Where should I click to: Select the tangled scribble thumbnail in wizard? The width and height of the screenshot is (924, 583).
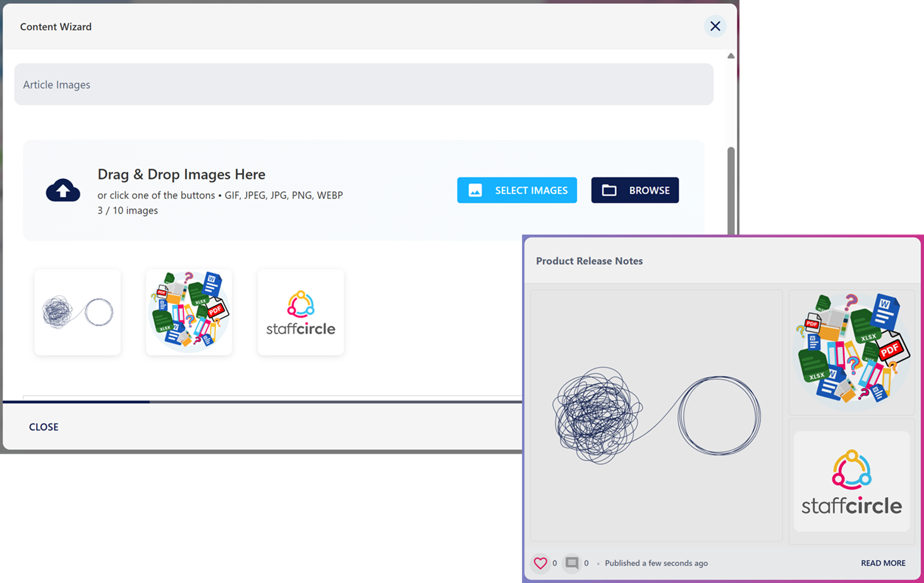pyautogui.click(x=78, y=312)
